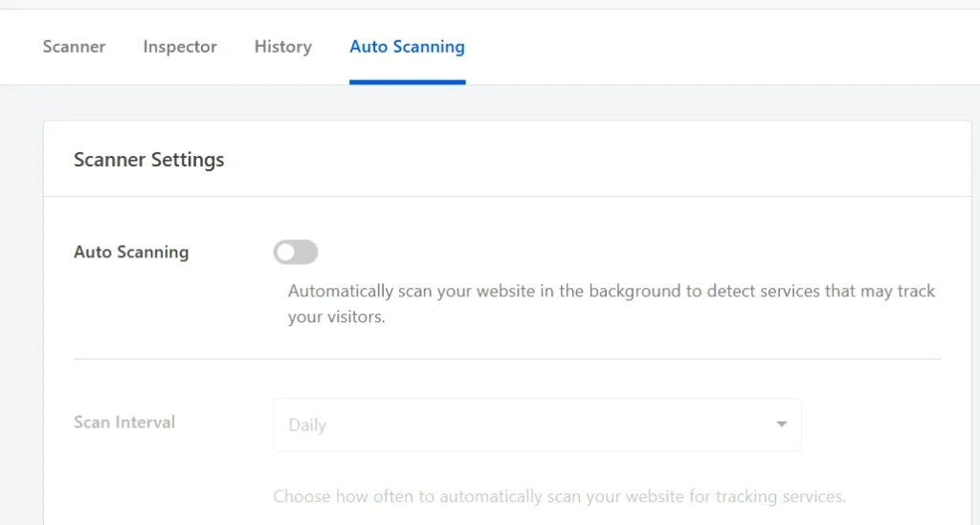The height and width of the screenshot is (525, 980).
Task: Open the Inspector tab
Action: (180, 47)
